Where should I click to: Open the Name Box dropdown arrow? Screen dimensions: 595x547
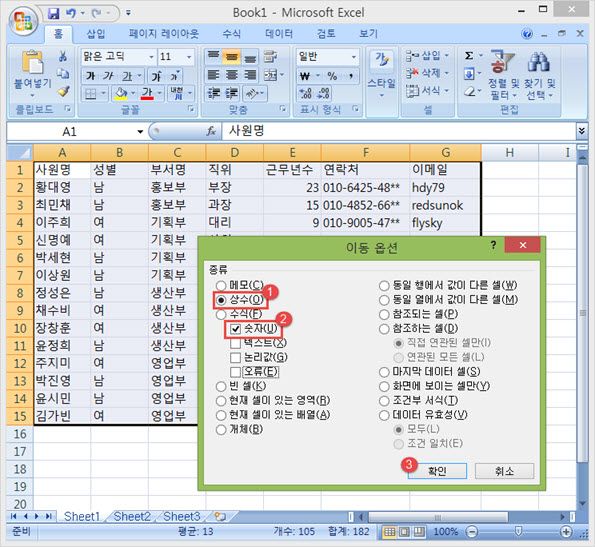tap(140, 132)
